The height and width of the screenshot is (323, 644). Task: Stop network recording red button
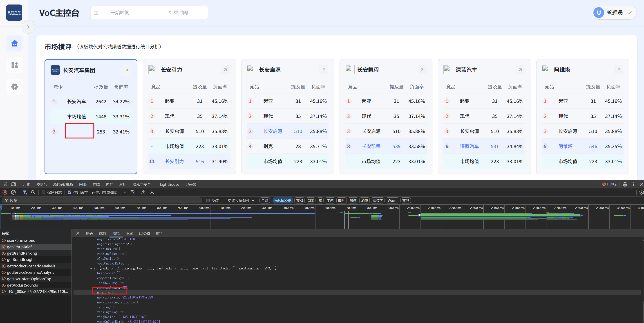pos(5,192)
